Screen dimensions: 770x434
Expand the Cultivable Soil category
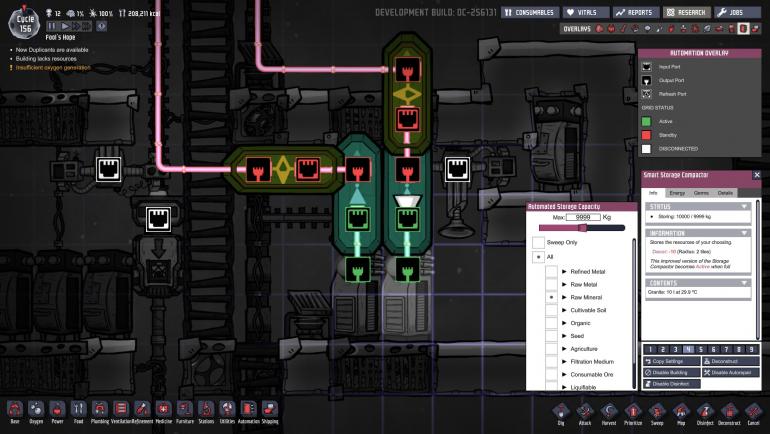(564, 310)
